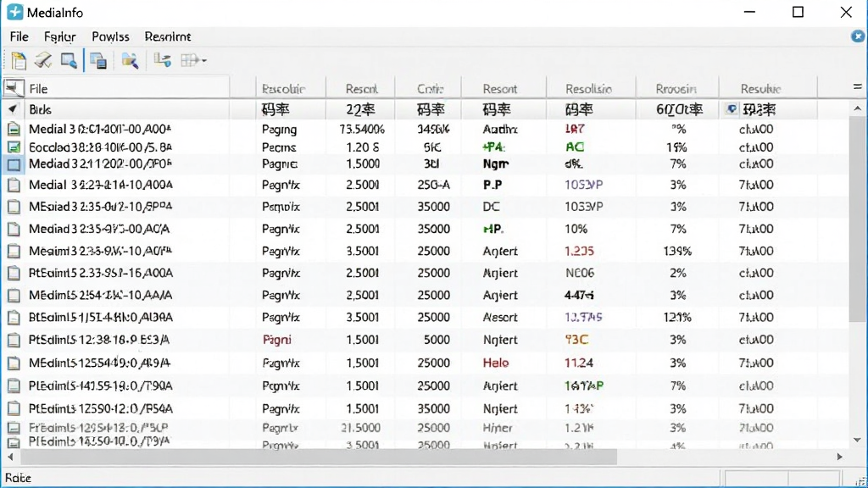This screenshot has height=488, width=868.
Task: Click the grid view toolbar icon
Action: click(189, 60)
